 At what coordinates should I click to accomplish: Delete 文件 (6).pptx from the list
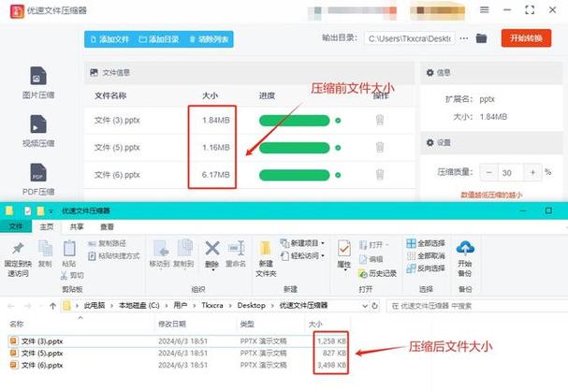pyautogui.click(x=380, y=175)
